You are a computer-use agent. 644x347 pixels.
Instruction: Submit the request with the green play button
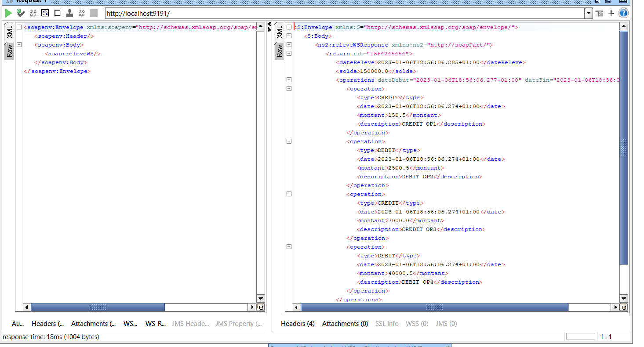(x=8, y=13)
